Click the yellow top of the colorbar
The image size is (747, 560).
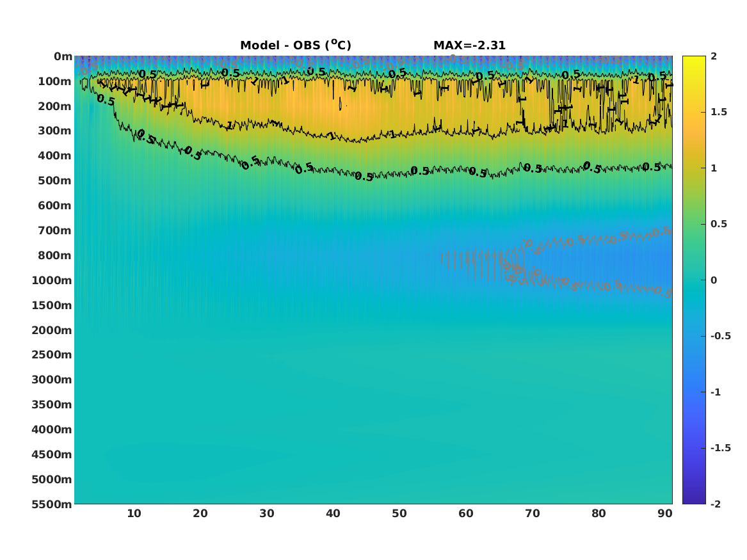pos(694,61)
